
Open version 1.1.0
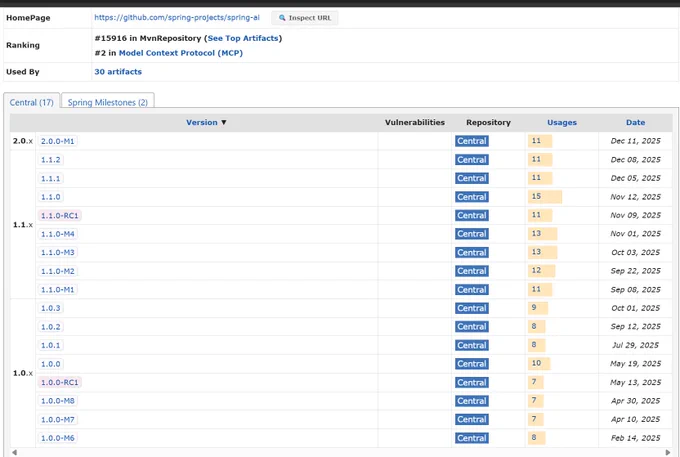click(51, 197)
